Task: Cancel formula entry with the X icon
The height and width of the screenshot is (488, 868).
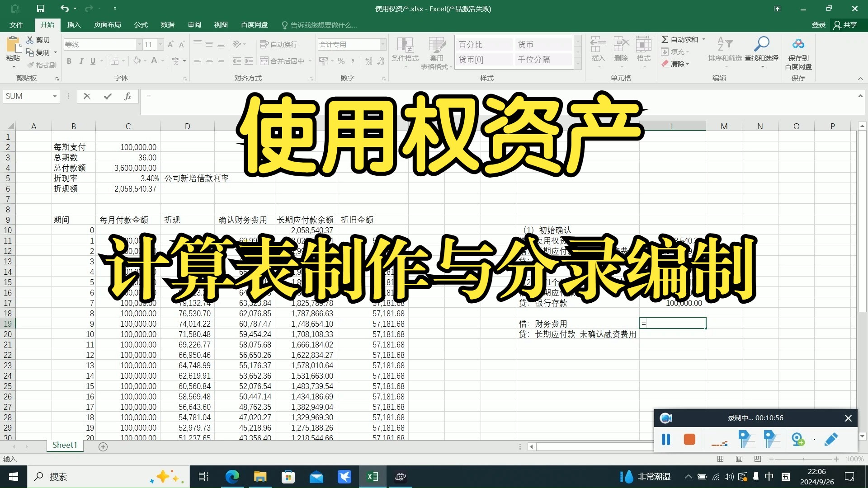Action: (87, 96)
